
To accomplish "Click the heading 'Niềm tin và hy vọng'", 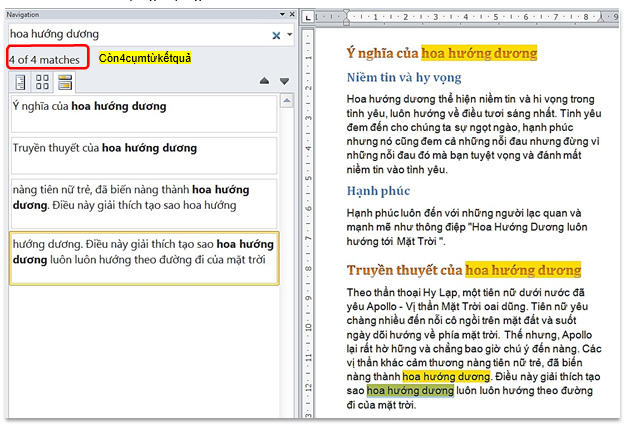I will pyautogui.click(x=404, y=78).
